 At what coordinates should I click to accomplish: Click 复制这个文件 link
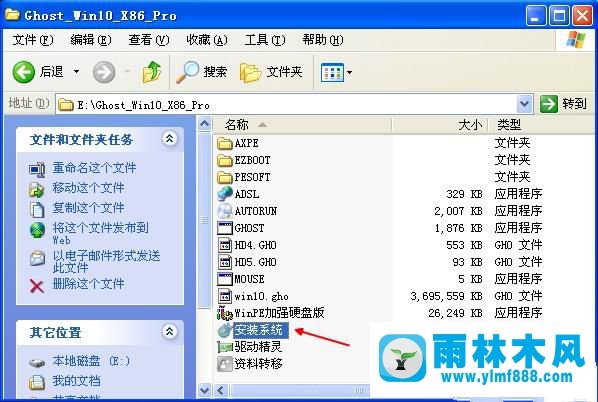(88, 208)
